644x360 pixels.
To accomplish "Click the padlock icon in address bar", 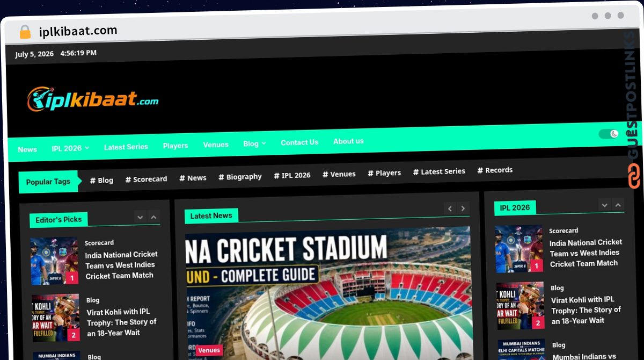I will [25, 32].
